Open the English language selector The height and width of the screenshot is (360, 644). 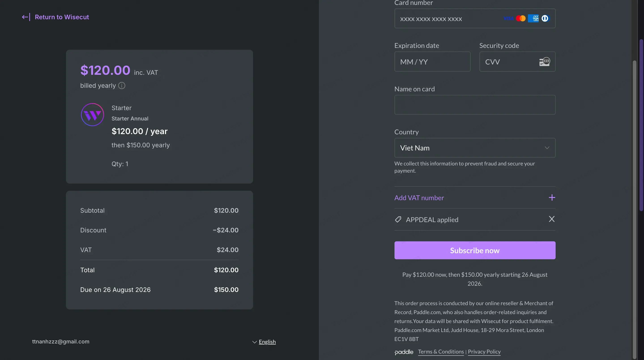tap(267, 342)
